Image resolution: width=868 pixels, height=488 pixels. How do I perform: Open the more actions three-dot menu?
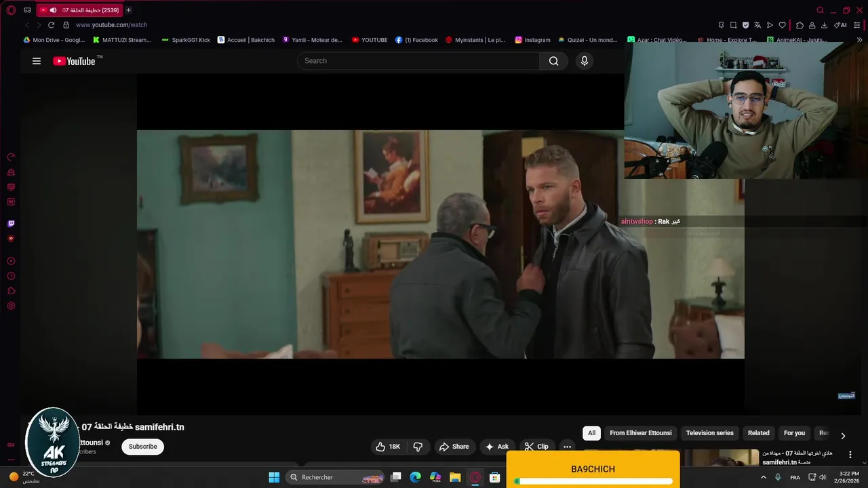click(567, 447)
